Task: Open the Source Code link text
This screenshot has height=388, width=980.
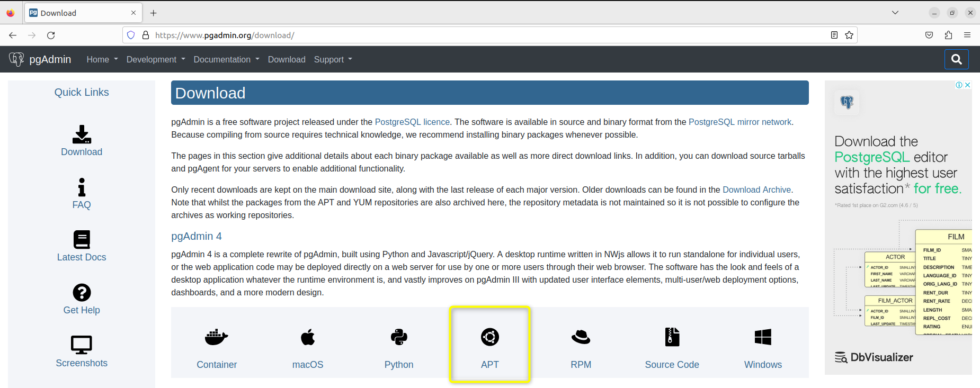Action: tap(672, 365)
